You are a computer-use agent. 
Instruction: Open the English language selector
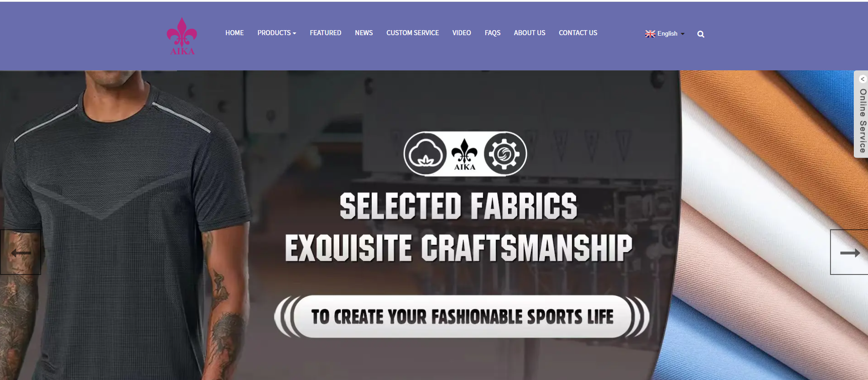[x=665, y=34]
